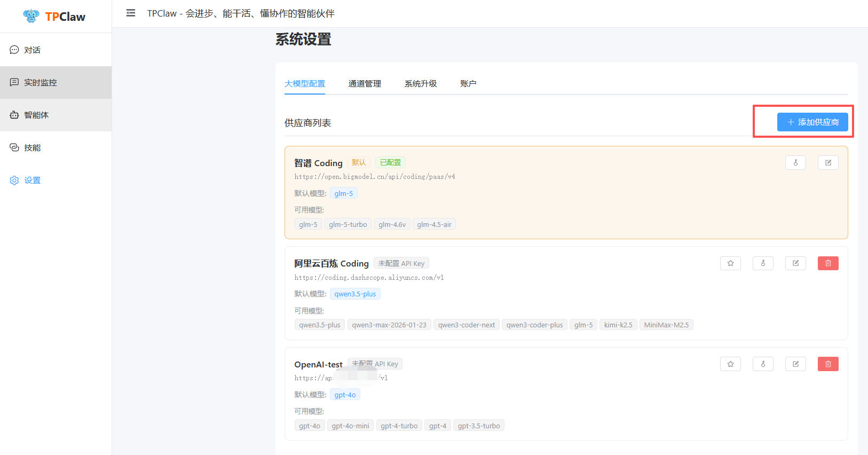This screenshot has width=868, height=455.
Task: Edit the OpenAI-test provider
Action: (795, 364)
